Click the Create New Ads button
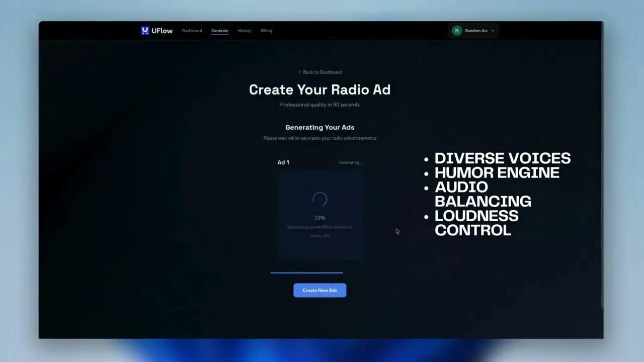Image resolution: width=644 pixels, height=362 pixels. click(x=319, y=290)
